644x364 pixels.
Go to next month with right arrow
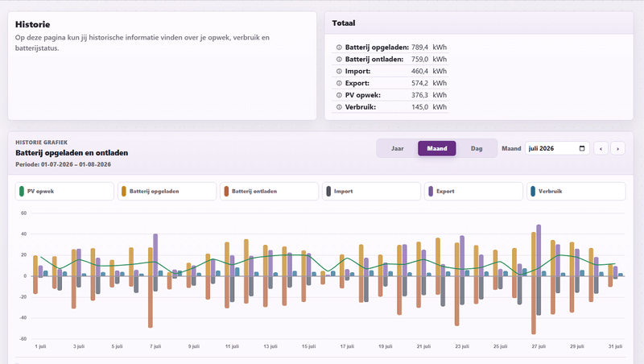[x=617, y=148]
